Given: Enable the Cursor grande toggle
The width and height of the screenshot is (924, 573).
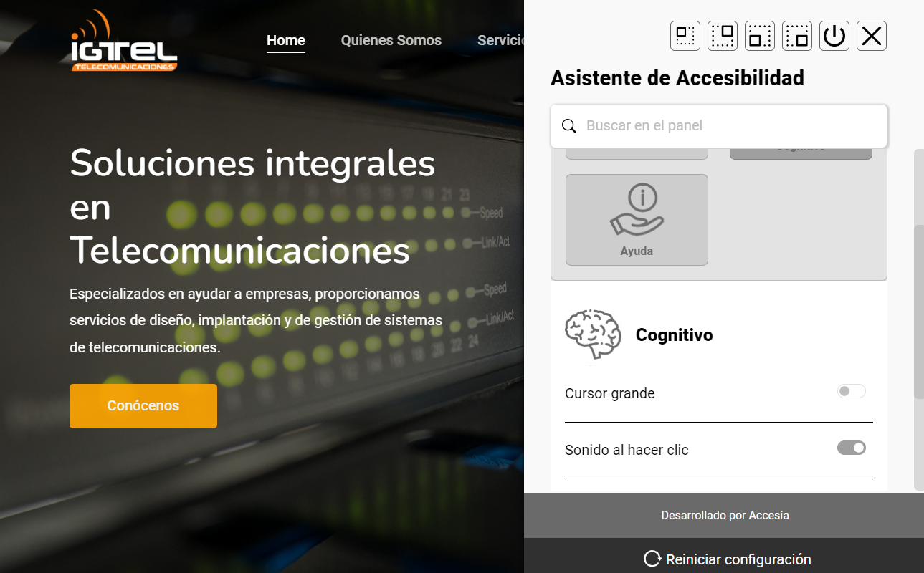Looking at the screenshot, I should pos(852,391).
